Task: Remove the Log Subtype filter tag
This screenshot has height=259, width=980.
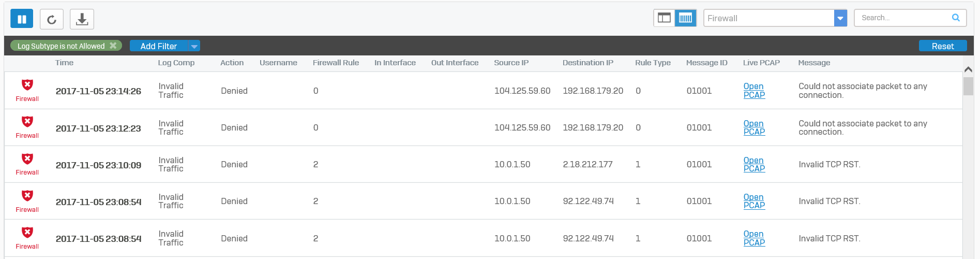Action: click(113, 46)
